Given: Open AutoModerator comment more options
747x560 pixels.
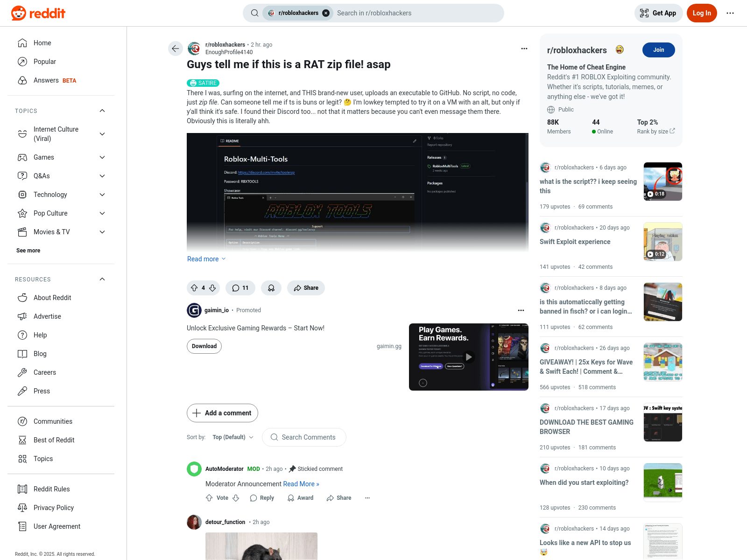Looking at the screenshot, I should [367, 498].
